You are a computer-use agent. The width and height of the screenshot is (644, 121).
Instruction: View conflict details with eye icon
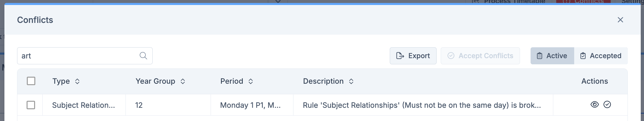(x=595, y=105)
